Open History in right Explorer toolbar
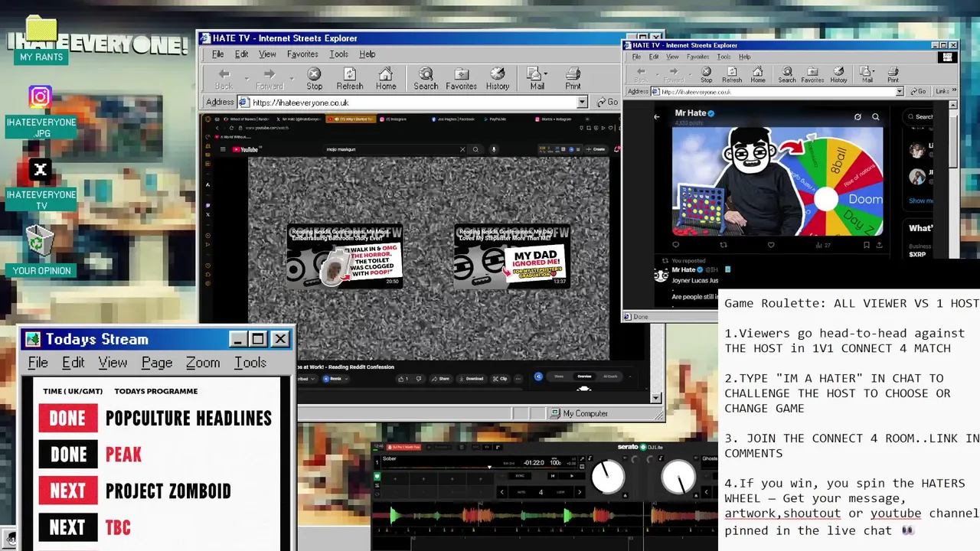The width and height of the screenshot is (980, 551). click(x=838, y=74)
